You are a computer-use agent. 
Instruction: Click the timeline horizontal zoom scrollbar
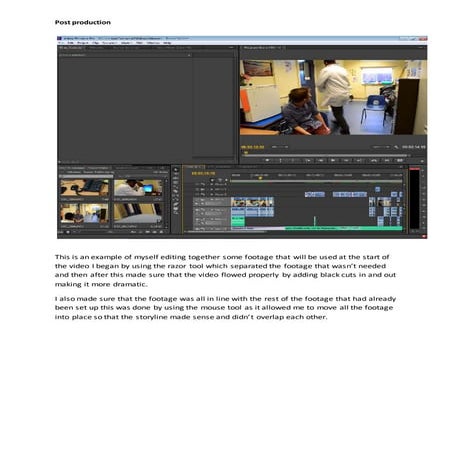tap(226, 231)
